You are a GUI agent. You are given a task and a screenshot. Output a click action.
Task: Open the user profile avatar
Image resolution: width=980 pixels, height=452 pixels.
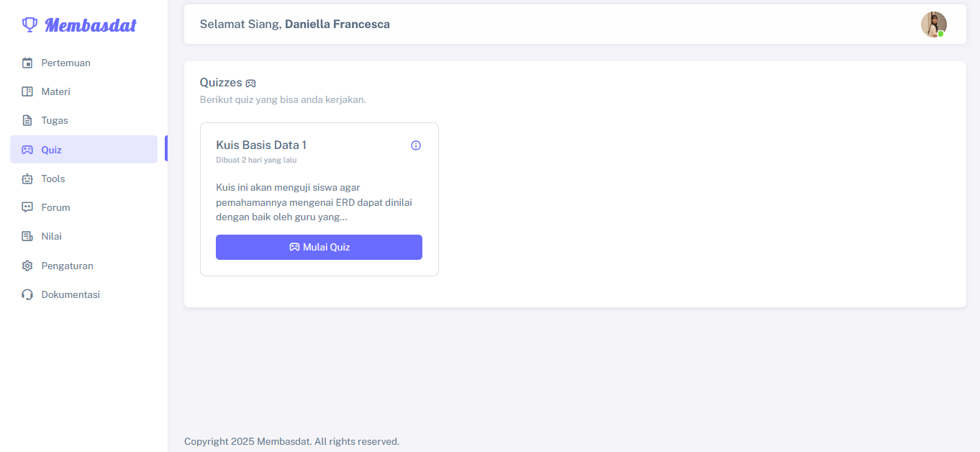pyautogui.click(x=933, y=24)
